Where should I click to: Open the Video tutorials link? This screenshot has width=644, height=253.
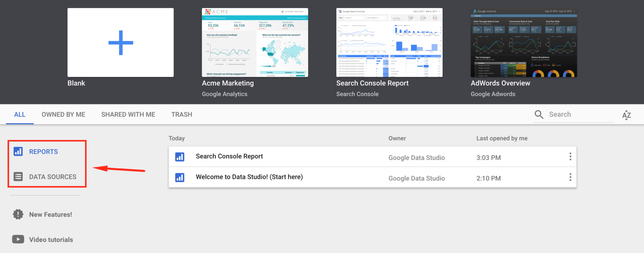[51, 240]
